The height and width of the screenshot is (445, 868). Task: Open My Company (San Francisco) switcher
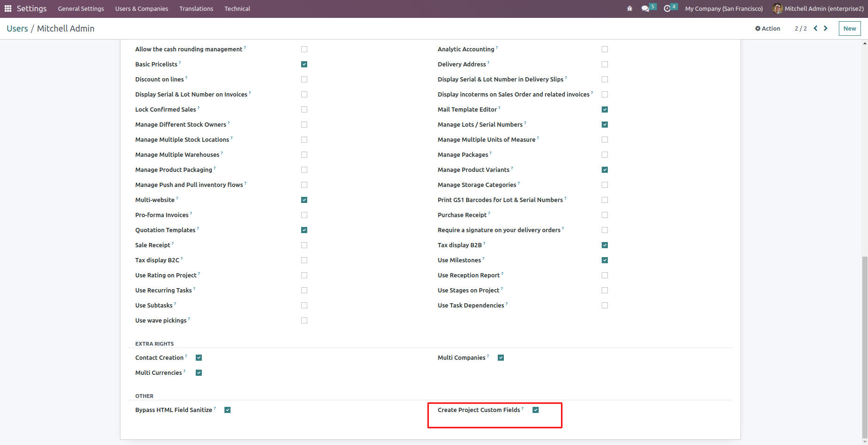pos(724,8)
